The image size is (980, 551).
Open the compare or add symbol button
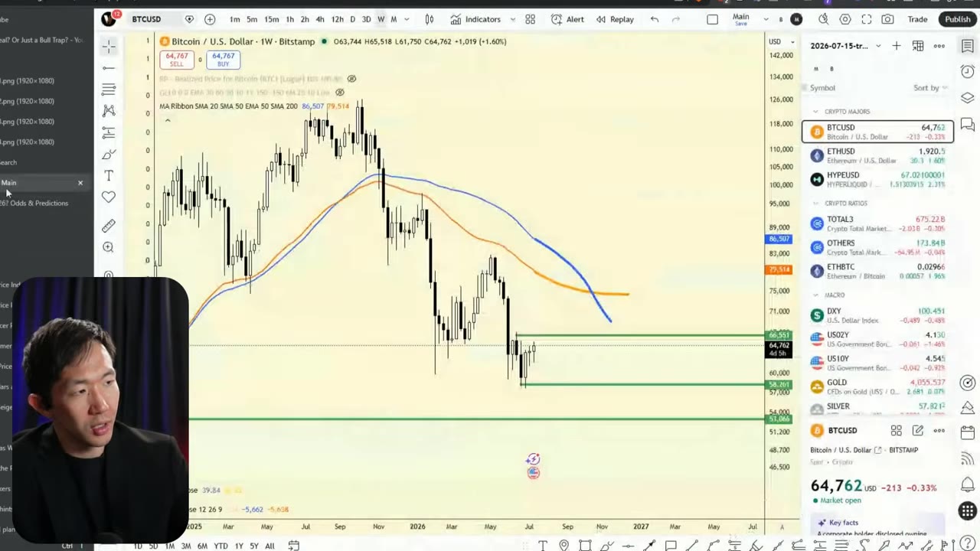[210, 19]
